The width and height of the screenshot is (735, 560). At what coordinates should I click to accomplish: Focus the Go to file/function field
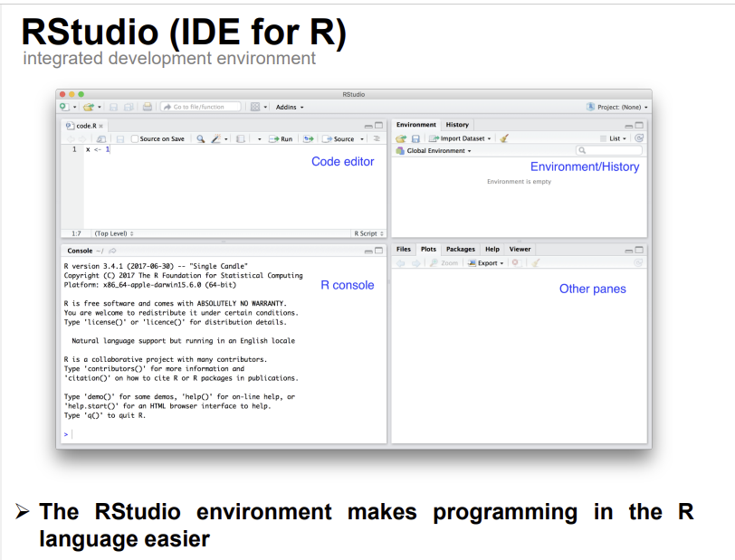(x=201, y=107)
